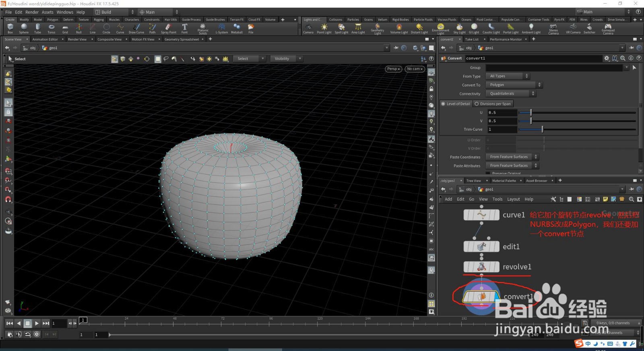Open the Paste Coordinates dropdown

tap(512, 157)
